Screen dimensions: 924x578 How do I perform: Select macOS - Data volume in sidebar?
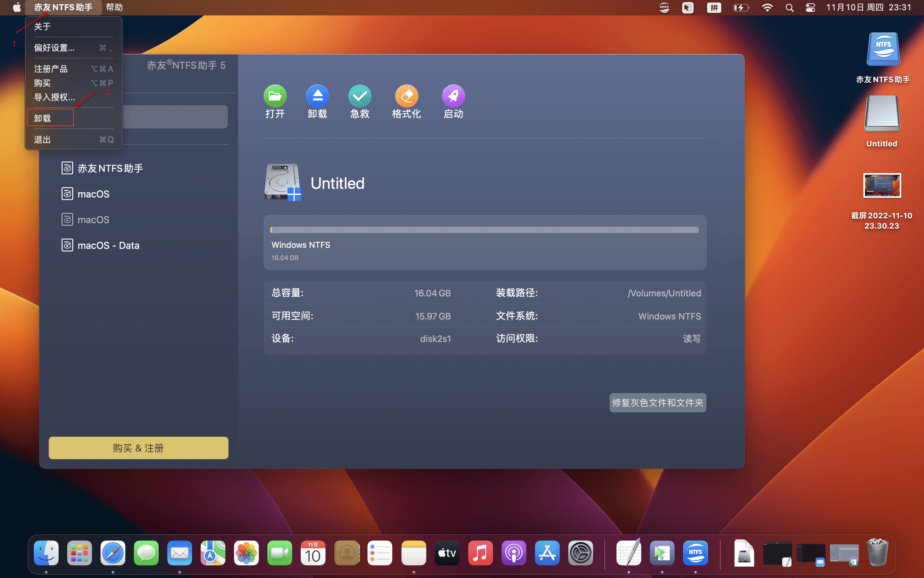100,245
